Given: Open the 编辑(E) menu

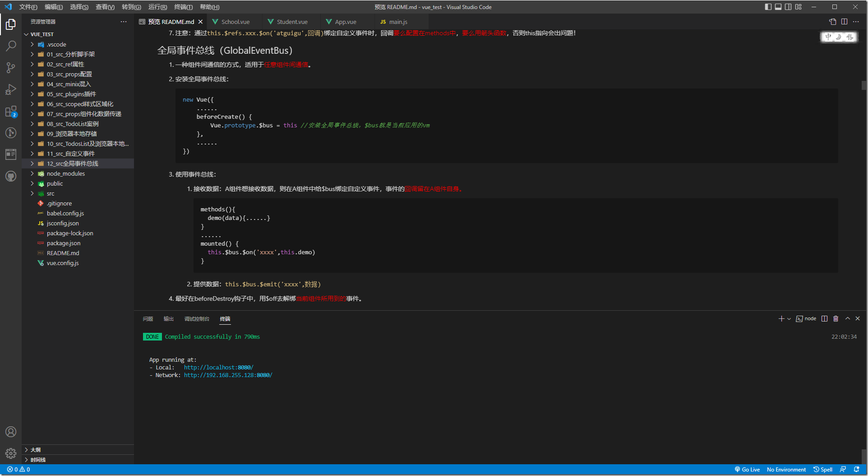Looking at the screenshot, I should click(54, 7).
